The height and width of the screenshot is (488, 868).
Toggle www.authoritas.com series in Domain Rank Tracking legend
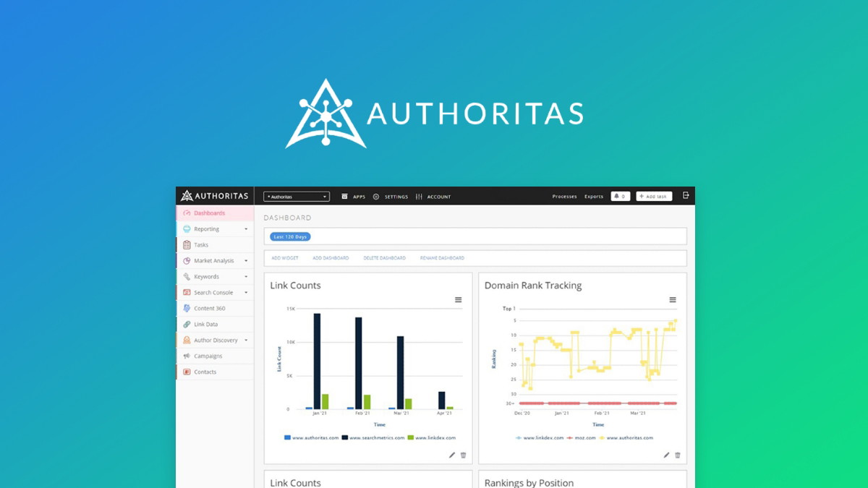pyautogui.click(x=626, y=438)
